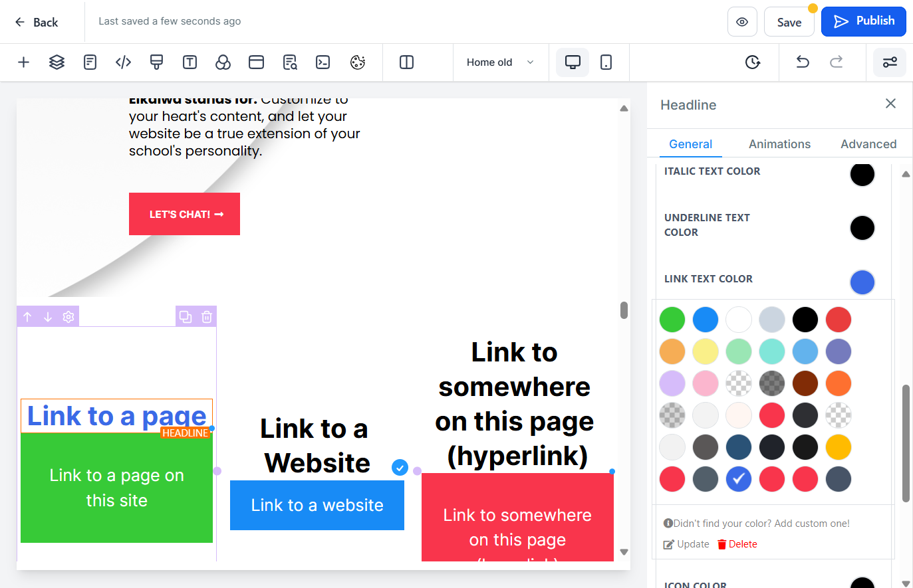Click Delete custom color link
This screenshot has width=913, height=588.
pos(737,544)
